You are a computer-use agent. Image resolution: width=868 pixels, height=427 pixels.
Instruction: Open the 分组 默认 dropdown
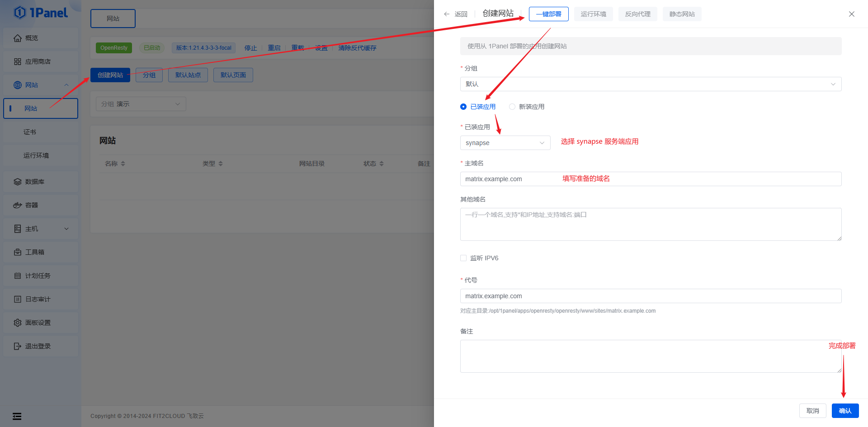point(651,84)
